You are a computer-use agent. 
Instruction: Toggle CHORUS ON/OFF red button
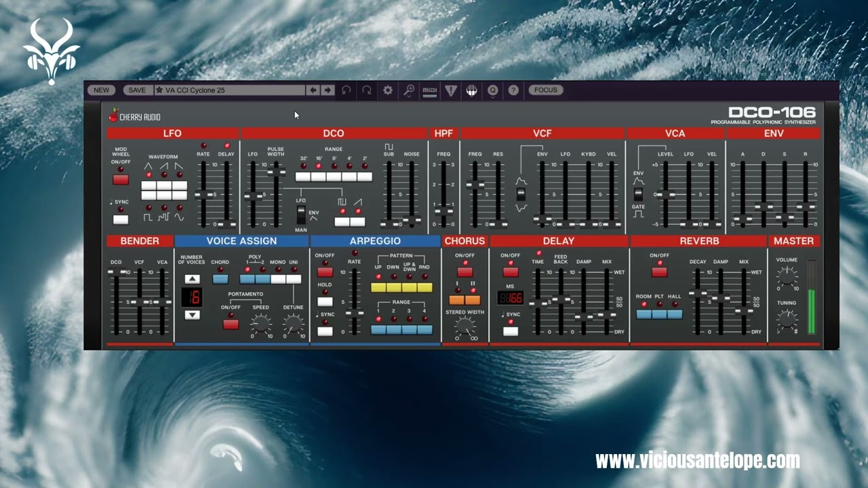point(465,272)
